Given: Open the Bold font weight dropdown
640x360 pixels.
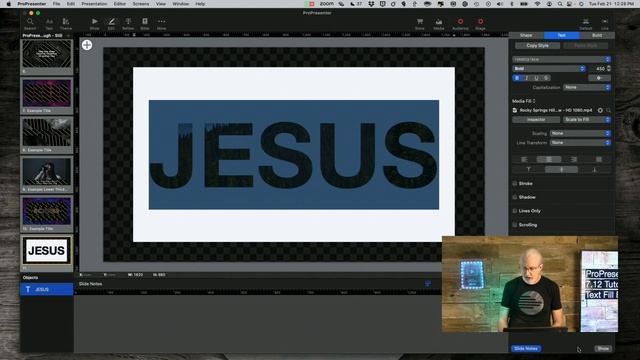Looking at the screenshot, I should 549,69.
